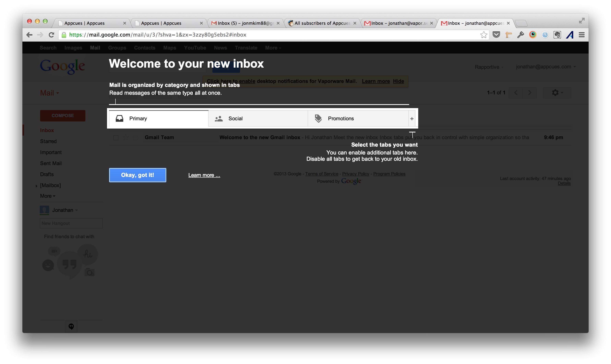Image resolution: width=611 pixels, height=364 pixels.
Task: Click the blue clock extension icon
Action: point(545,35)
